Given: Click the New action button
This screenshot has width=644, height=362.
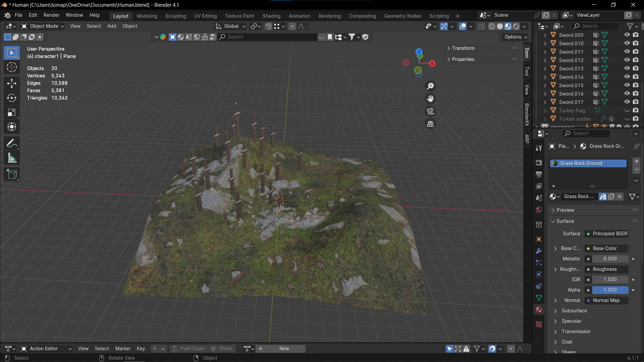Looking at the screenshot, I should 284,349.
